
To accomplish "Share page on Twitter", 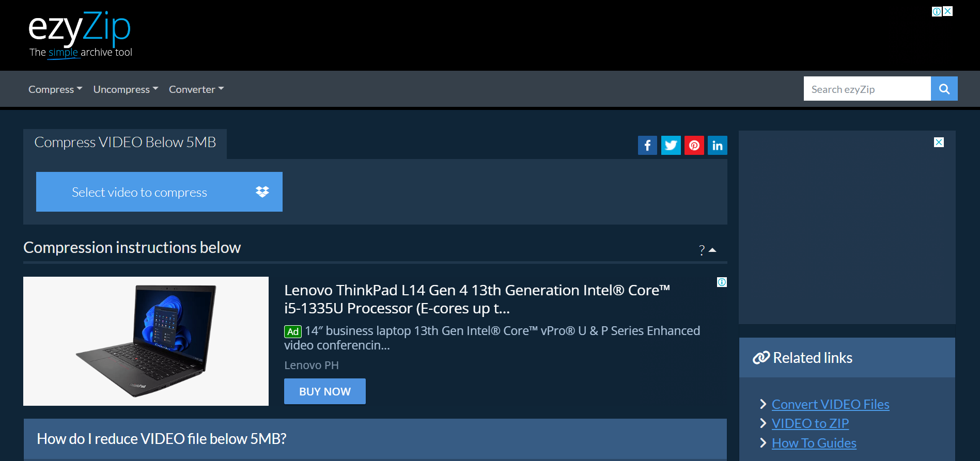I will coord(671,146).
